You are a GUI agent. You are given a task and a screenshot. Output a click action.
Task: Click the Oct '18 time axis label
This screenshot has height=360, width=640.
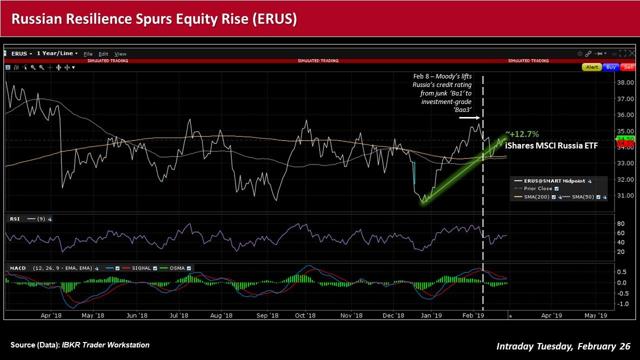pyautogui.click(x=305, y=316)
